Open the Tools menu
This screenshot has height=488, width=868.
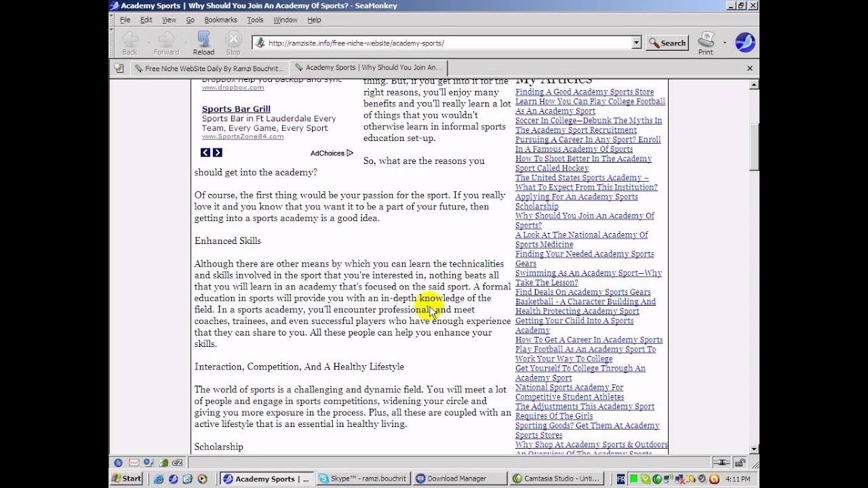pos(255,20)
